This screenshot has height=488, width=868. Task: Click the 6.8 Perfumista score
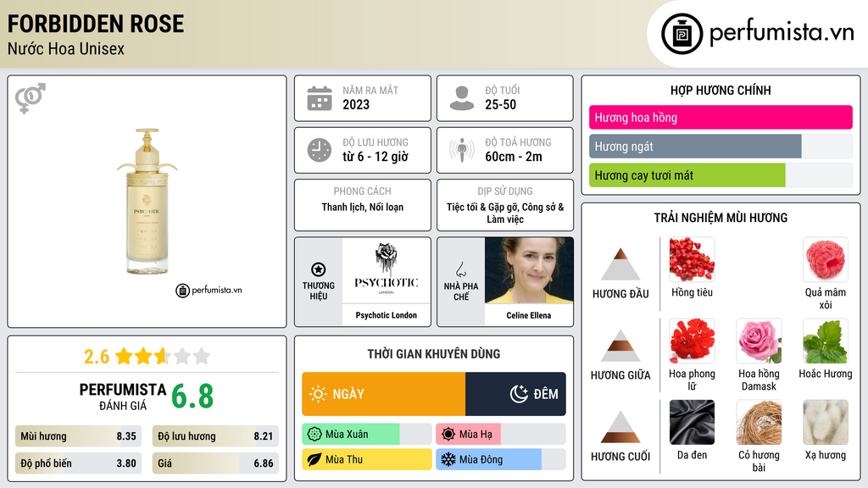point(192,396)
